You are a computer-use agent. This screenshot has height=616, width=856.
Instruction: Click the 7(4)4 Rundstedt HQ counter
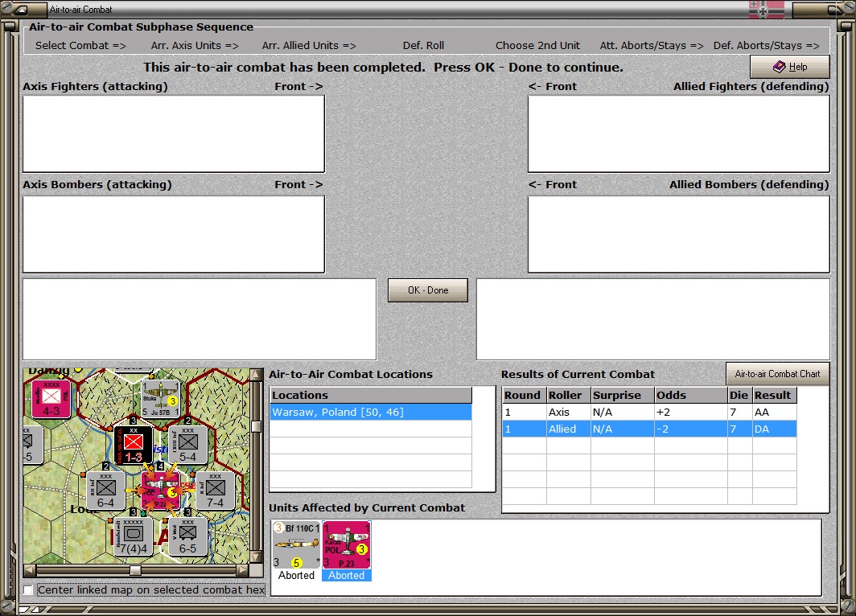point(134,536)
